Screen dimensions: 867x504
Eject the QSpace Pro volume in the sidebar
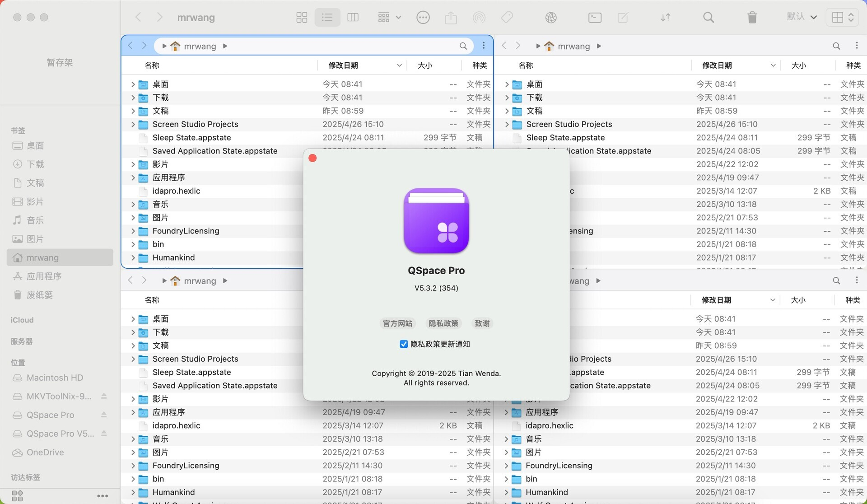[x=104, y=415]
